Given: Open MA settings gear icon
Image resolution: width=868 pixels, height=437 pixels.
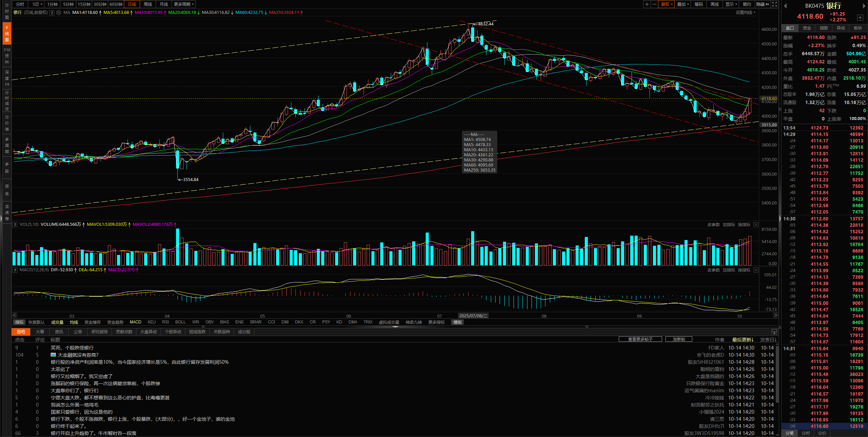Looking at the screenshot, I should [x=59, y=13].
